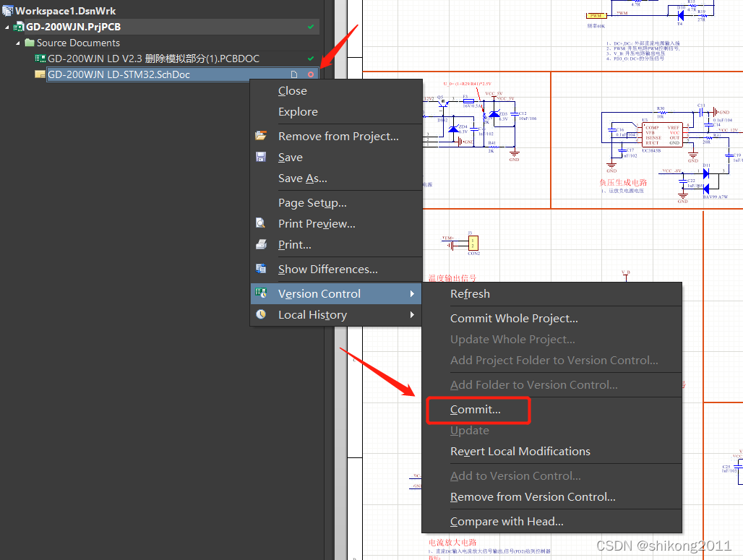Expand the Local History submenu arrow
The height and width of the screenshot is (560, 743).
point(412,314)
